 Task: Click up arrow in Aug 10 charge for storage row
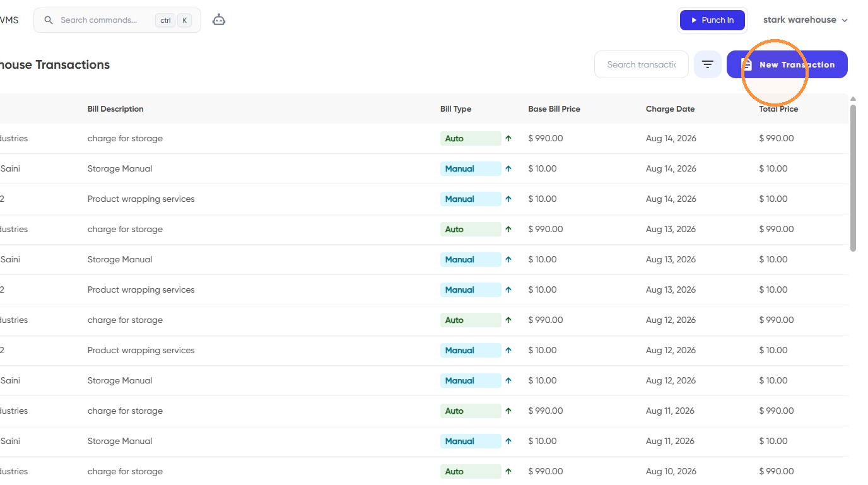pos(508,471)
